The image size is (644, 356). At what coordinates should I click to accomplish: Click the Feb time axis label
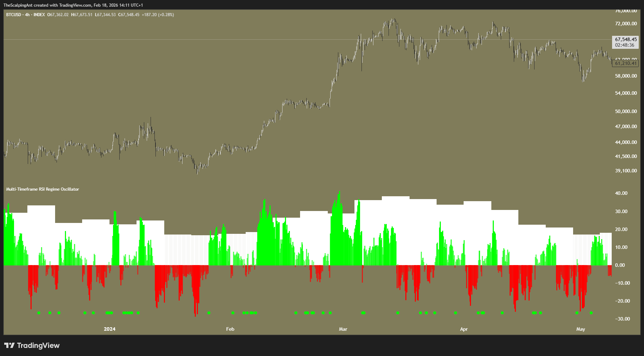(230, 329)
